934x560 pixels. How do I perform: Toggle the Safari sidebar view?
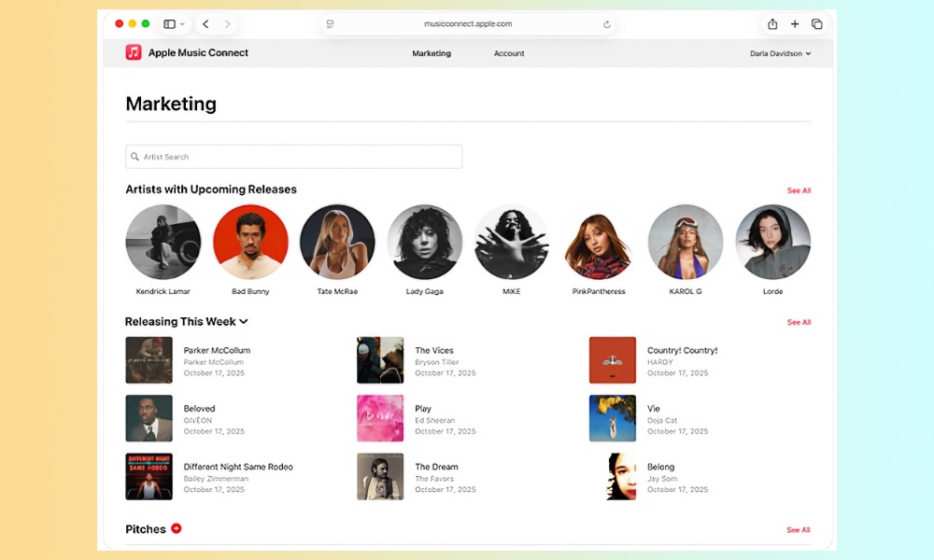tap(170, 23)
